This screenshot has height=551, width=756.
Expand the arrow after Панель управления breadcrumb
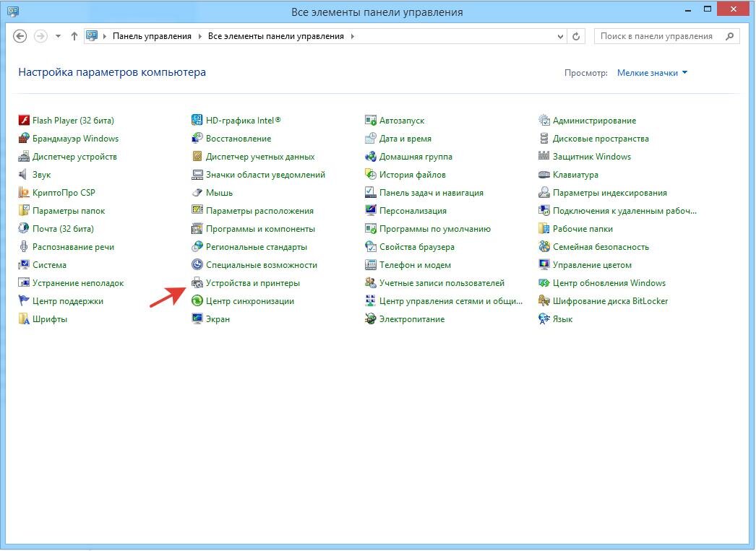199,36
